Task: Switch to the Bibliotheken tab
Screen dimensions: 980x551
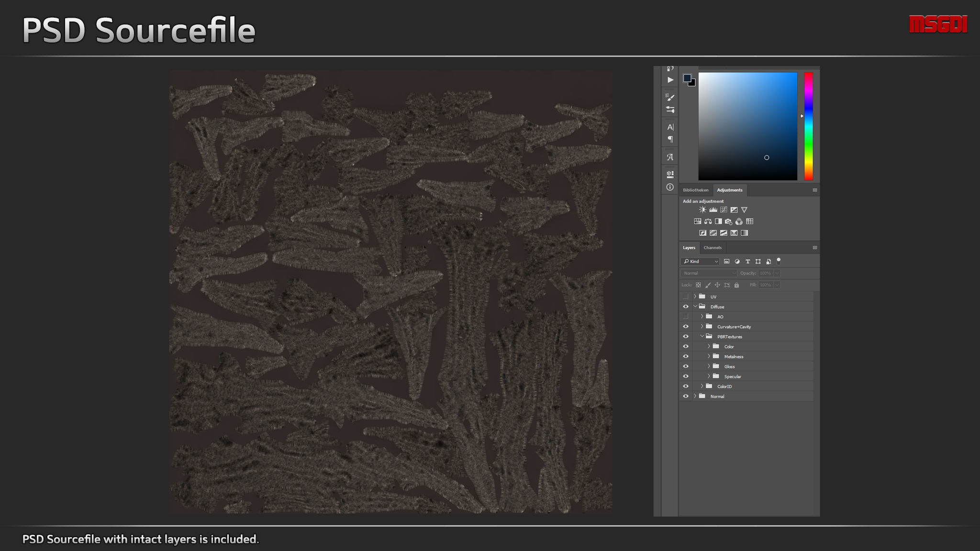Action: click(x=695, y=190)
